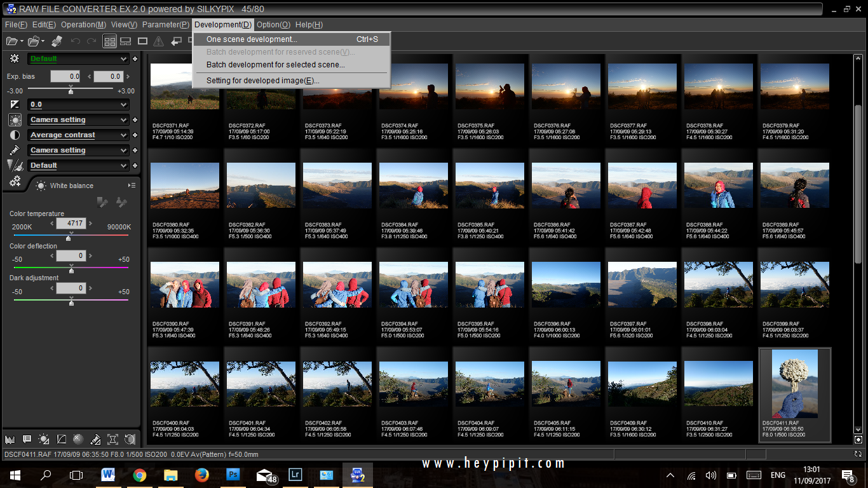Open the Option menu

coord(273,25)
